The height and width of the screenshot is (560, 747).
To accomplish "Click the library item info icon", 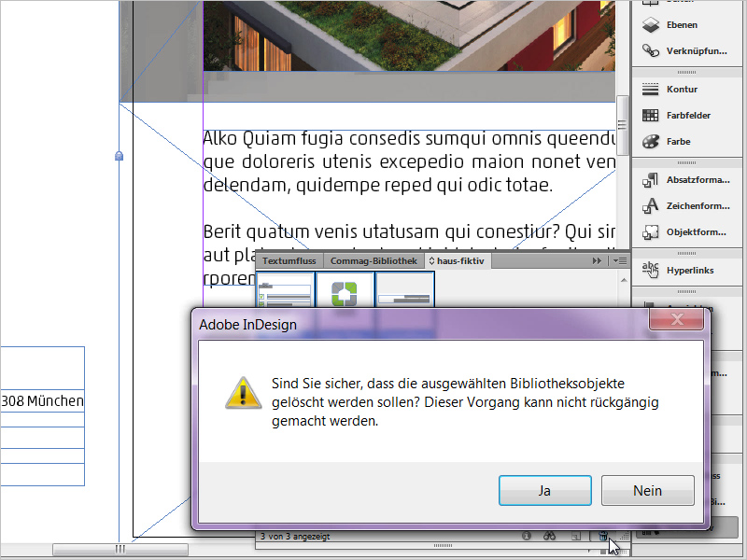I will [527, 536].
